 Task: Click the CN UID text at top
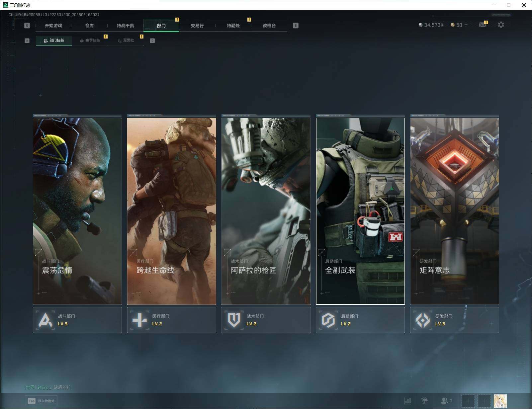point(54,15)
